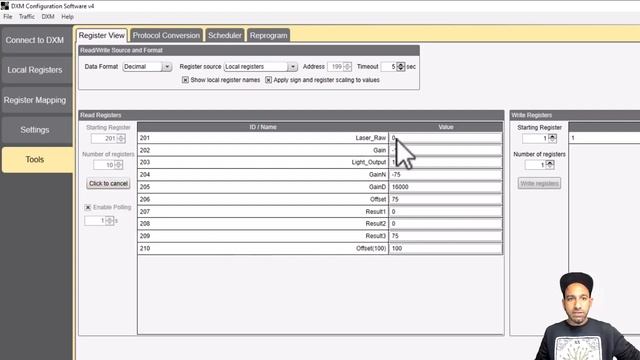Select the Tools sidebar section

point(37,160)
